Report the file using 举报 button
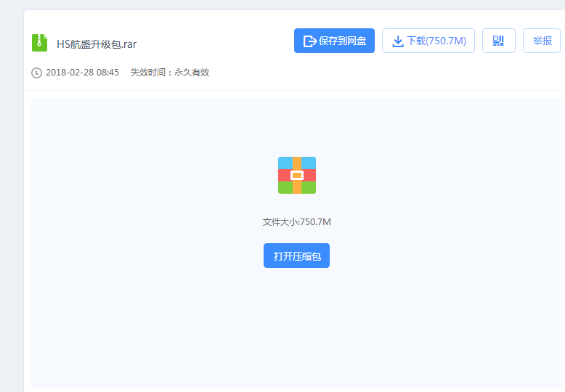Screen dimensions: 565x392 542,41
